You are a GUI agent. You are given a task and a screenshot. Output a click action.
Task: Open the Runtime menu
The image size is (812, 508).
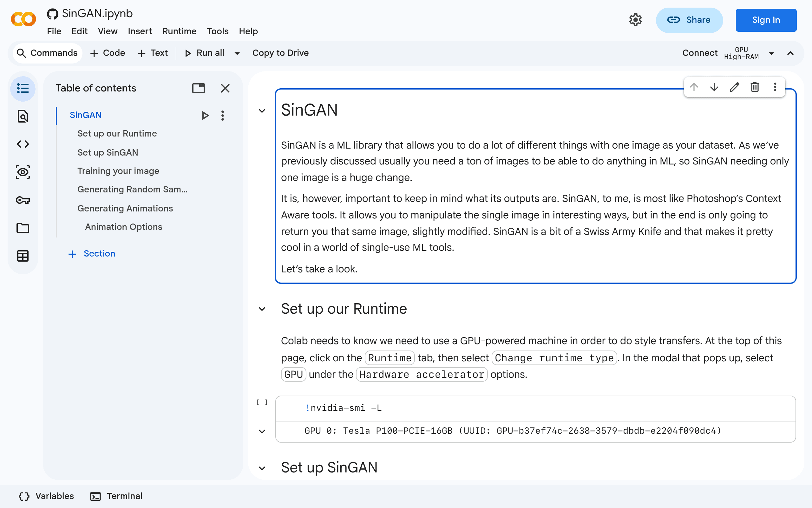179,31
